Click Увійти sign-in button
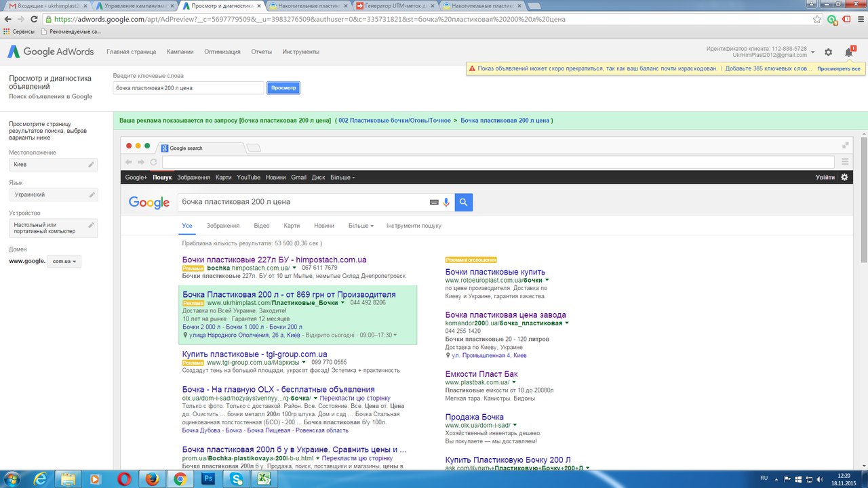The image size is (868, 488). click(825, 177)
